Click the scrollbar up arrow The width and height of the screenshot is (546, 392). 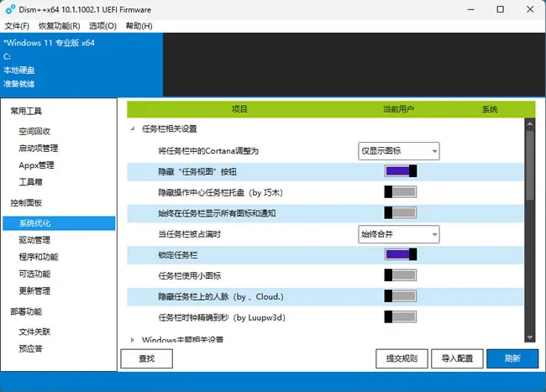tap(530, 123)
